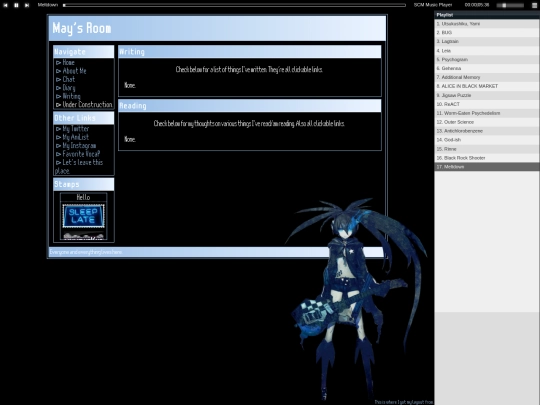Play playlist song Rime
Screen dimensions: 540x405
(x=487, y=149)
